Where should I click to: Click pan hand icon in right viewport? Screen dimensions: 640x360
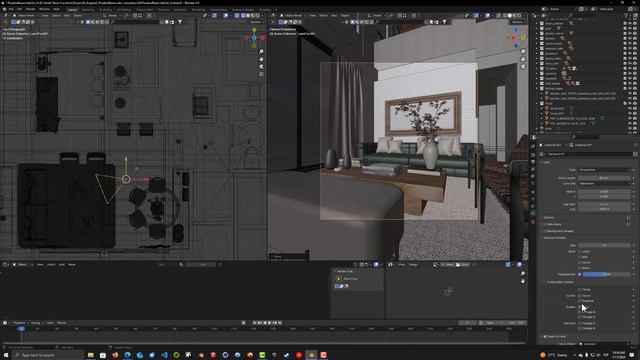tap(523, 59)
